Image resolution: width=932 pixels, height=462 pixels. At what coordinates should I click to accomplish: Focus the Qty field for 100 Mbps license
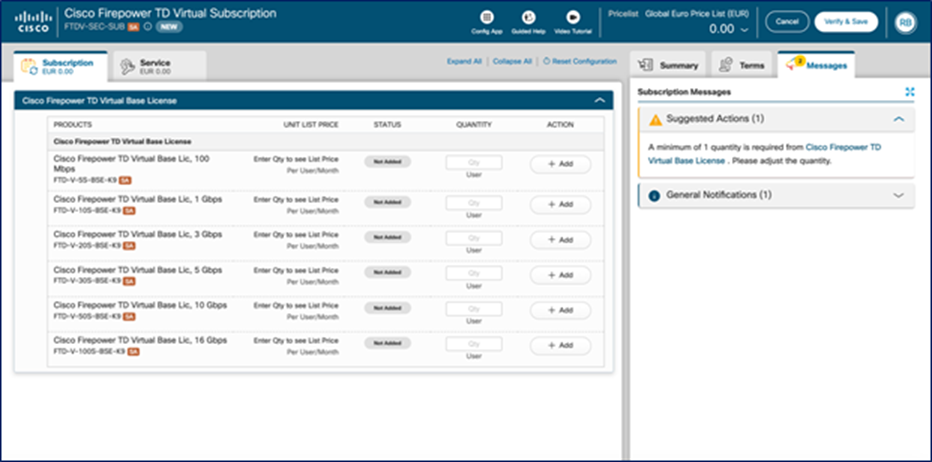click(474, 162)
